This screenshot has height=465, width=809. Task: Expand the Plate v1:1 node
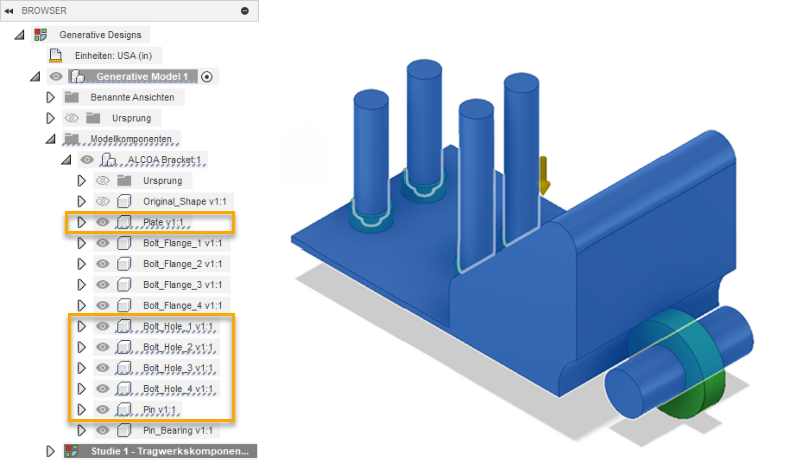82,222
